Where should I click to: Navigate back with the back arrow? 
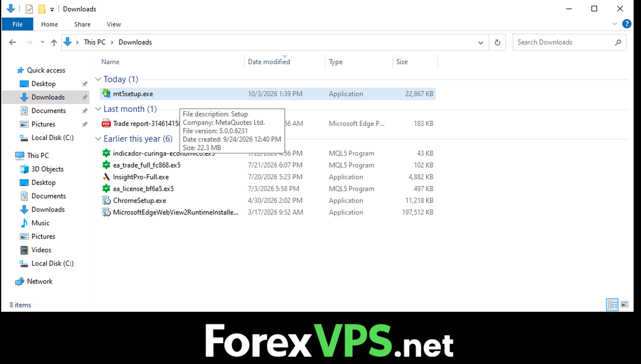coord(12,42)
